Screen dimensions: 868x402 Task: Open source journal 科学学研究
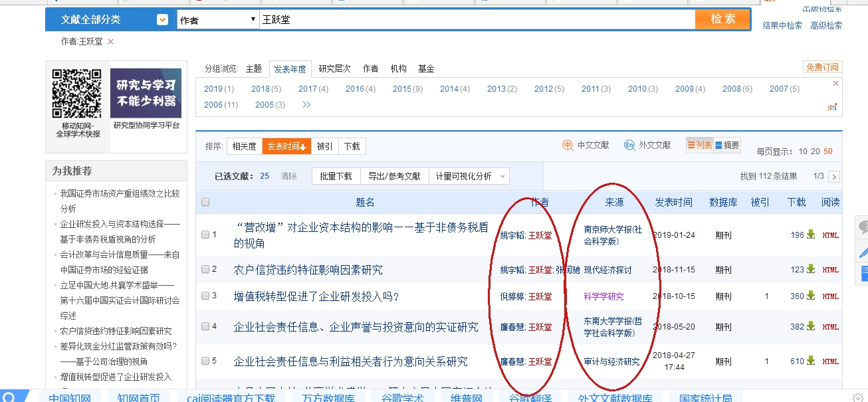603,296
